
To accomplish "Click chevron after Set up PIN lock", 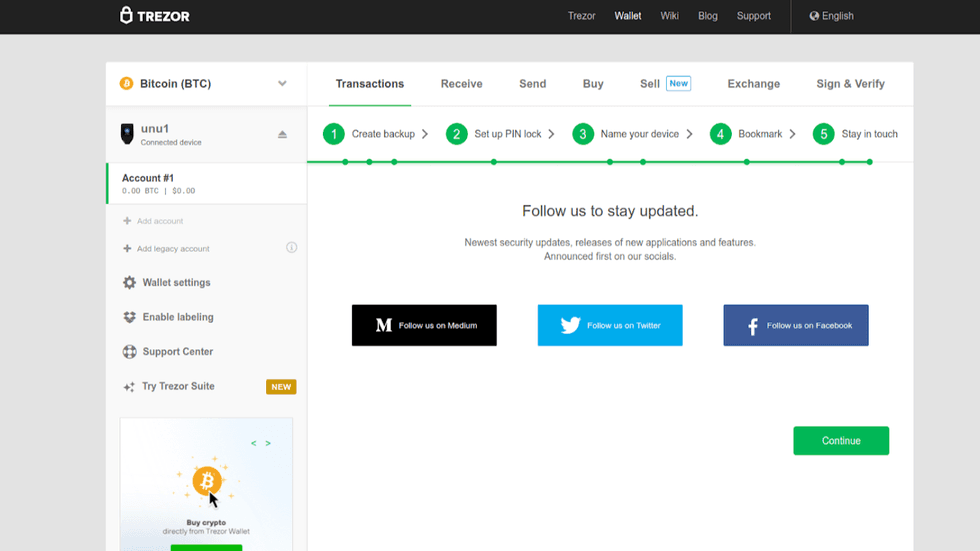I will pos(551,134).
